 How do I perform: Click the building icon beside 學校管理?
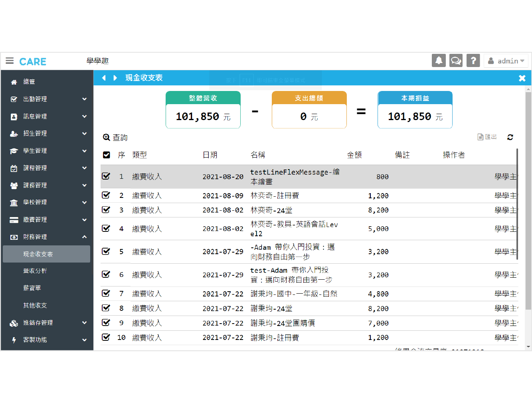(14, 203)
